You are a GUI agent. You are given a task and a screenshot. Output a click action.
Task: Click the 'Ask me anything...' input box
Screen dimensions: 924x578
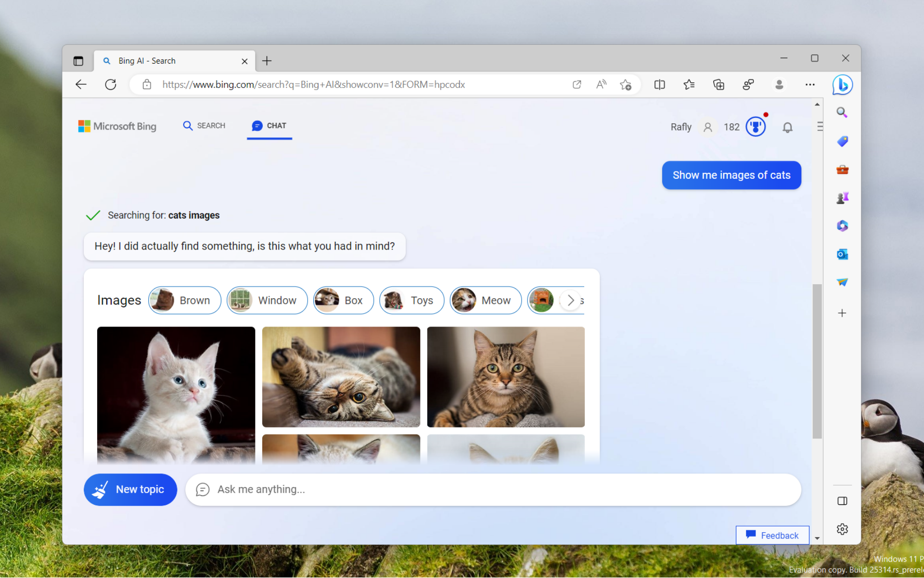[493, 490]
